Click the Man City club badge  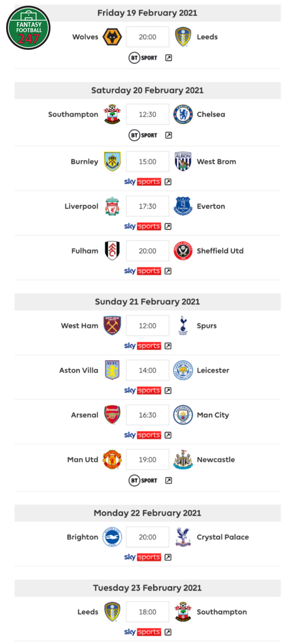coord(183,415)
